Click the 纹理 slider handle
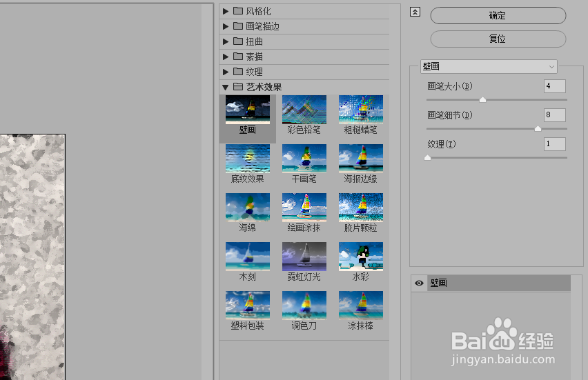The height and width of the screenshot is (380, 588). [x=427, y=157]
